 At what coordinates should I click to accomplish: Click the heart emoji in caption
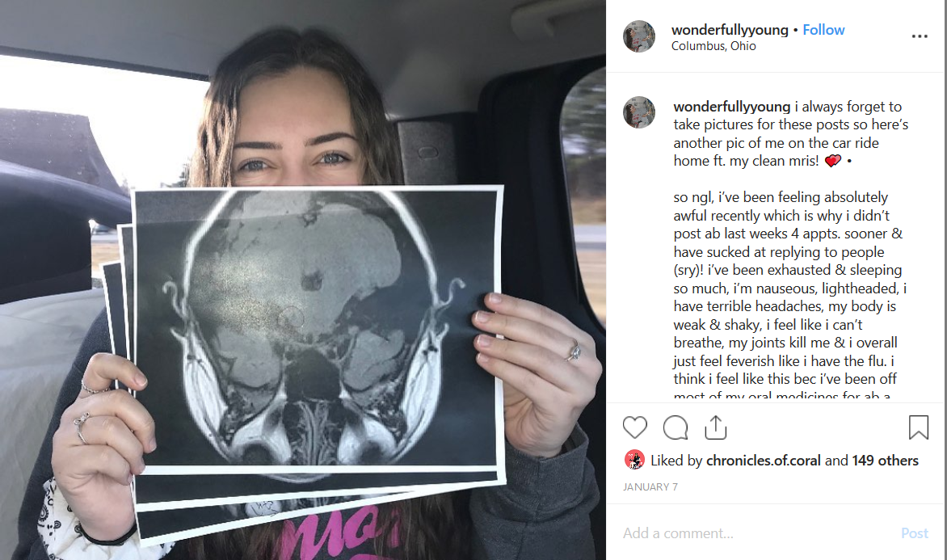(x=833, y=161)
